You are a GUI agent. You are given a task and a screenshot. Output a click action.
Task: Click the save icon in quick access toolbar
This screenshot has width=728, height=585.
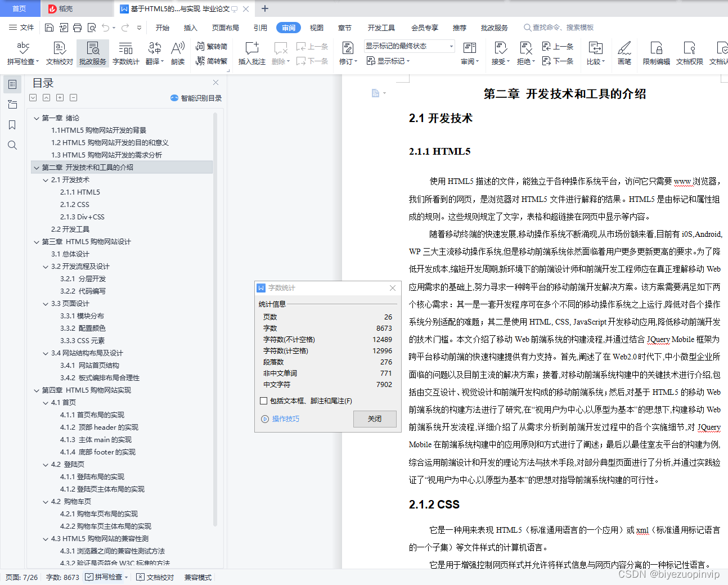49,28
